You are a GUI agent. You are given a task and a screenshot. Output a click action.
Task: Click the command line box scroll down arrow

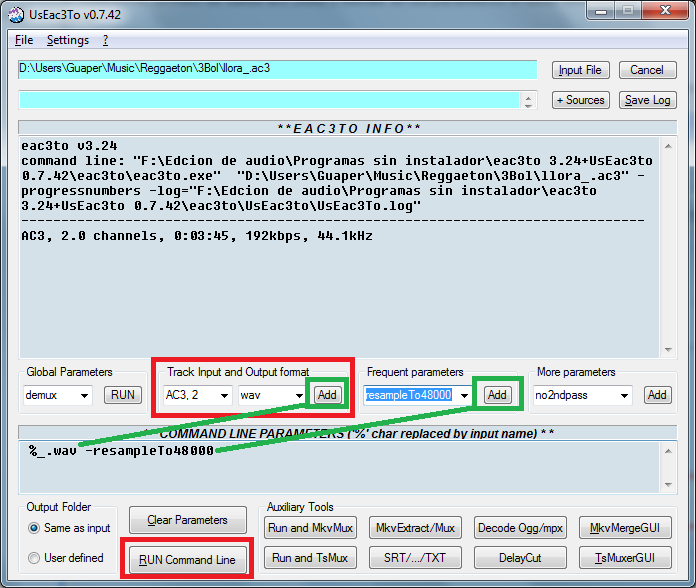(x=668, y=485)
